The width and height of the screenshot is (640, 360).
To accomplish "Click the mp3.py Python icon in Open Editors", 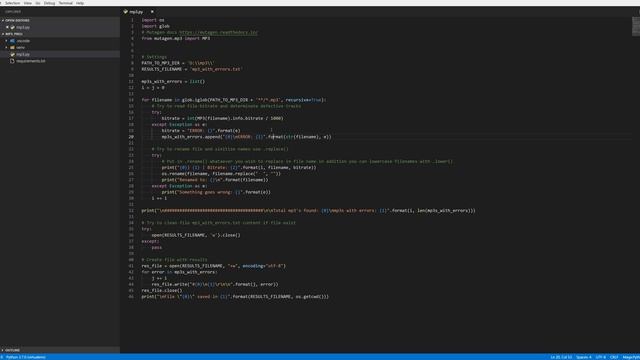I will point(13,27).
